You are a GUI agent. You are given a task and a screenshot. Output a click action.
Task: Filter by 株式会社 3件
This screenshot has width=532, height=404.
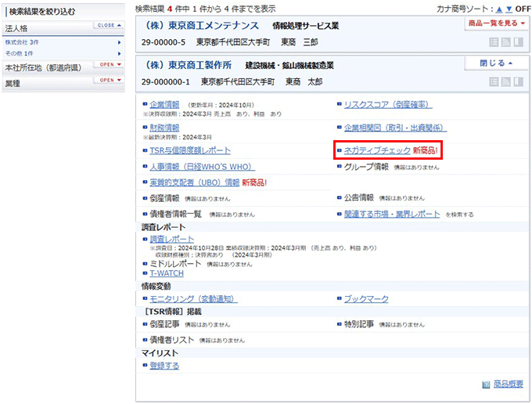(x=22, y=42)
